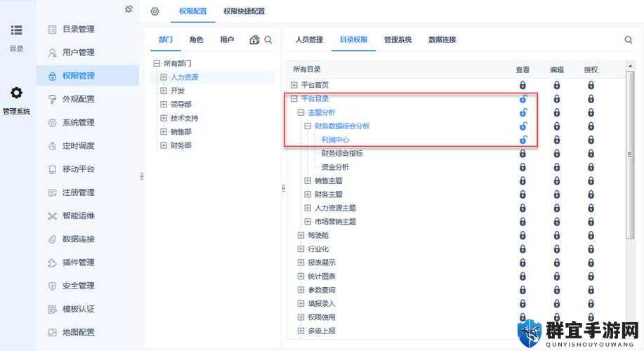The height and width of the screenshot is (351, 644).
Task: Click the 定时调度 clock icon
Action: (52, 146)
